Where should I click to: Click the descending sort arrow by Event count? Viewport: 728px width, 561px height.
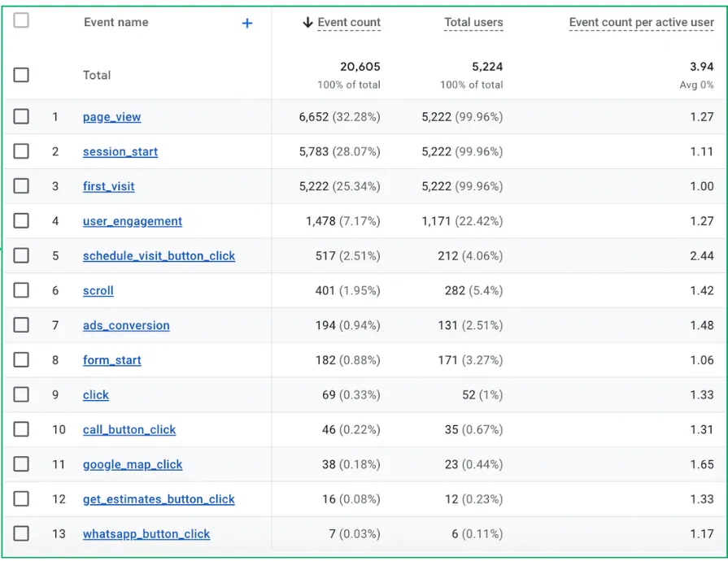307,22
